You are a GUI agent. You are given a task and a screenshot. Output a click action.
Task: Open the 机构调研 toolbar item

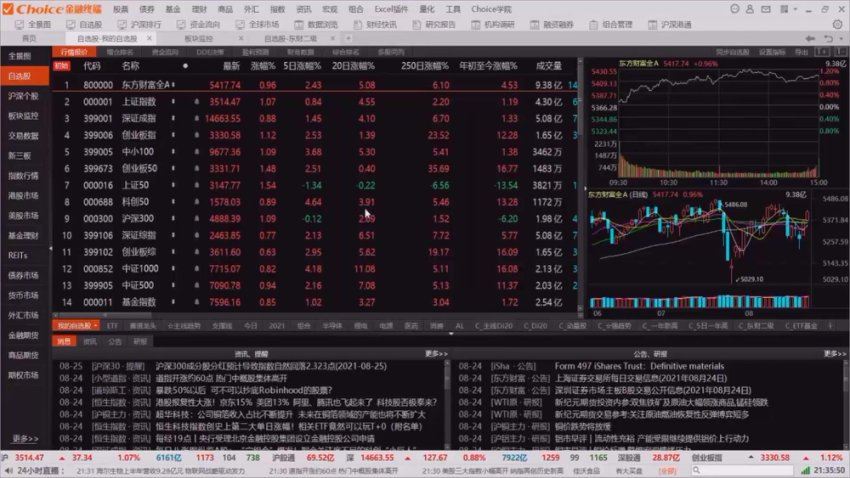pyautogui.click(x=493, y=24)
